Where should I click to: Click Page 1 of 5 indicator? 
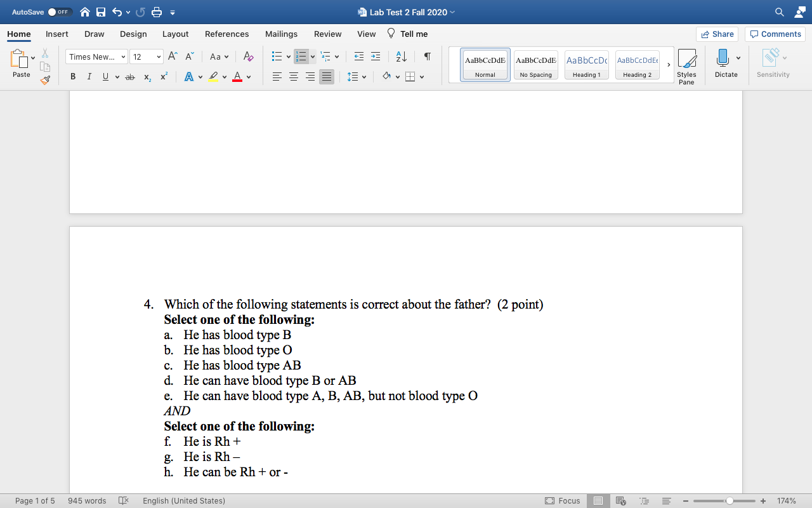click(35, 500)
